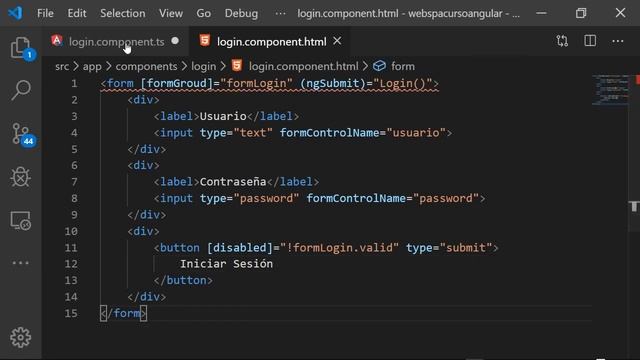This screenshot has width=640, height=360.
Task: Open the Search view icon
Action: pyautogui.click(x=20, y=90)
